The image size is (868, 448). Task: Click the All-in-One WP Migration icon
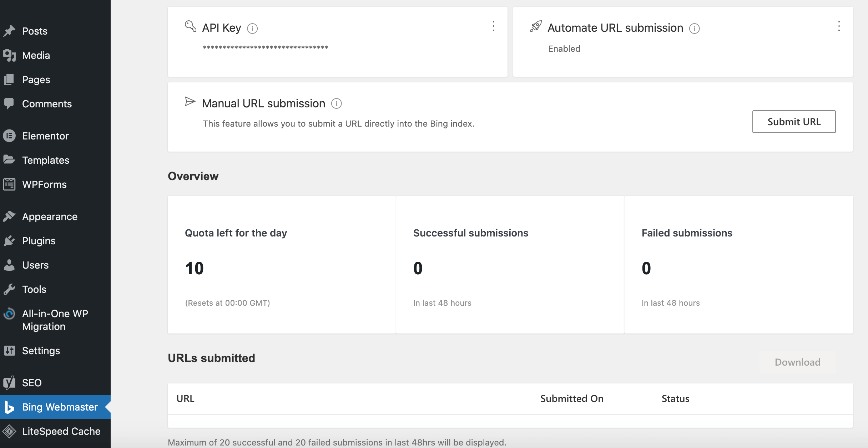pos(10,314)
